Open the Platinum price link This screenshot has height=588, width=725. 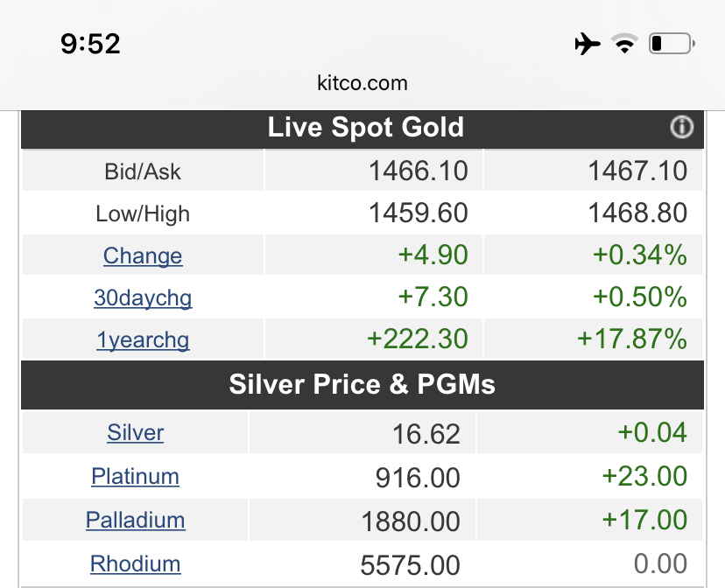136,477
